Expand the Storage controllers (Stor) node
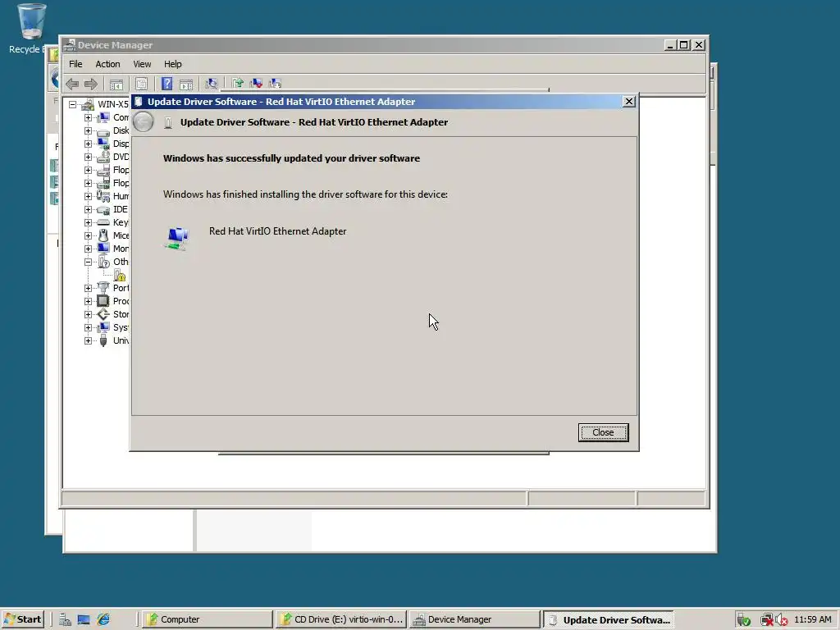The width and height of the screenshot is (840, 630). [88, 314]
